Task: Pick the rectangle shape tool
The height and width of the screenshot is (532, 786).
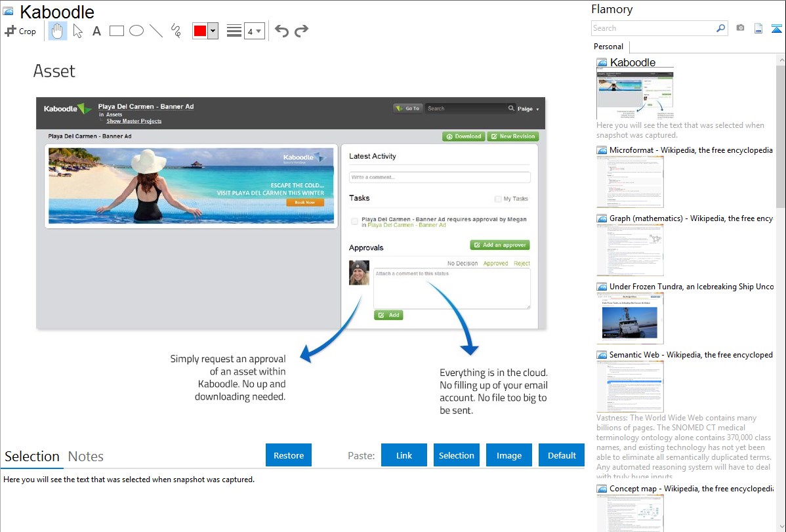Action: point(116,31)
